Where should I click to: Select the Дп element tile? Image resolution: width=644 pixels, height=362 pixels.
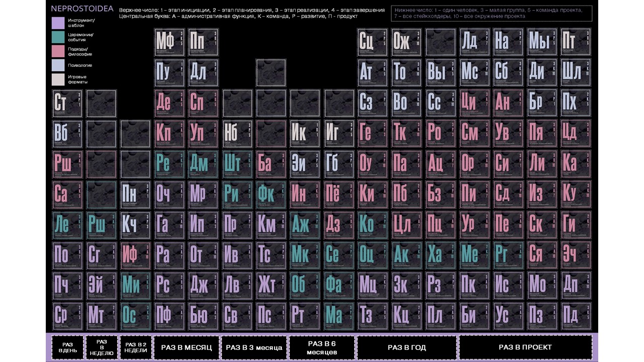(576, 286)
